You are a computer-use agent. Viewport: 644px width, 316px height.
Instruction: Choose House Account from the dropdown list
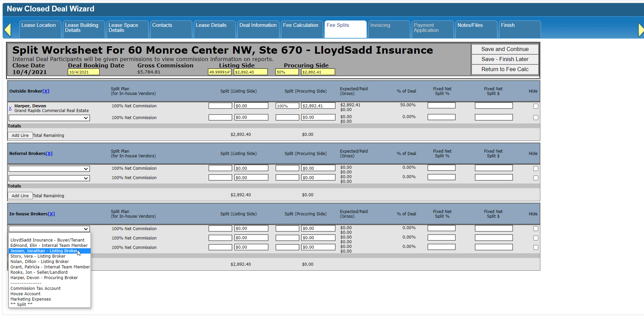click(x=25, y=294)
